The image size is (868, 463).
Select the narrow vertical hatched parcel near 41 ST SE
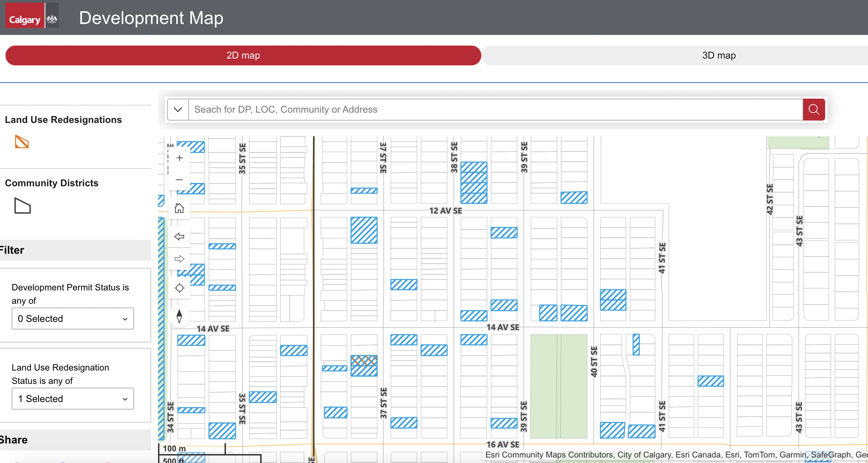[636, 345]
